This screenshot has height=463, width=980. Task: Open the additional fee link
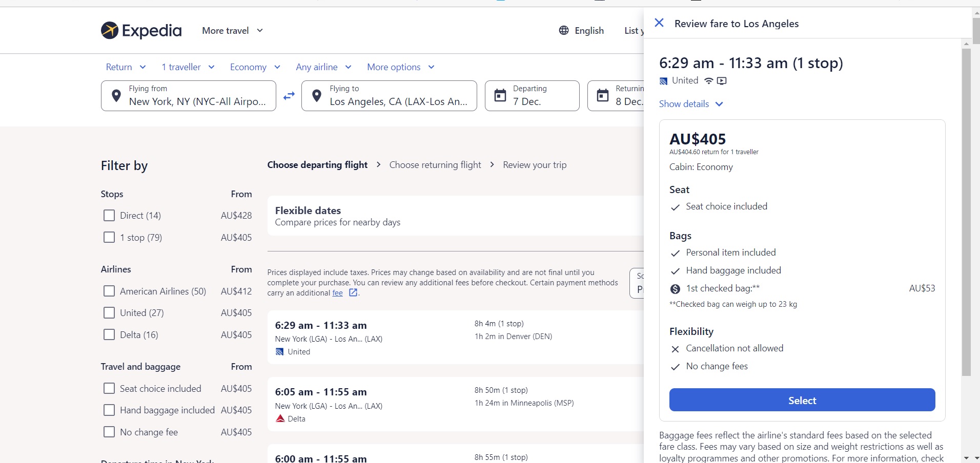pyautogui.click(x=337, y=293)
